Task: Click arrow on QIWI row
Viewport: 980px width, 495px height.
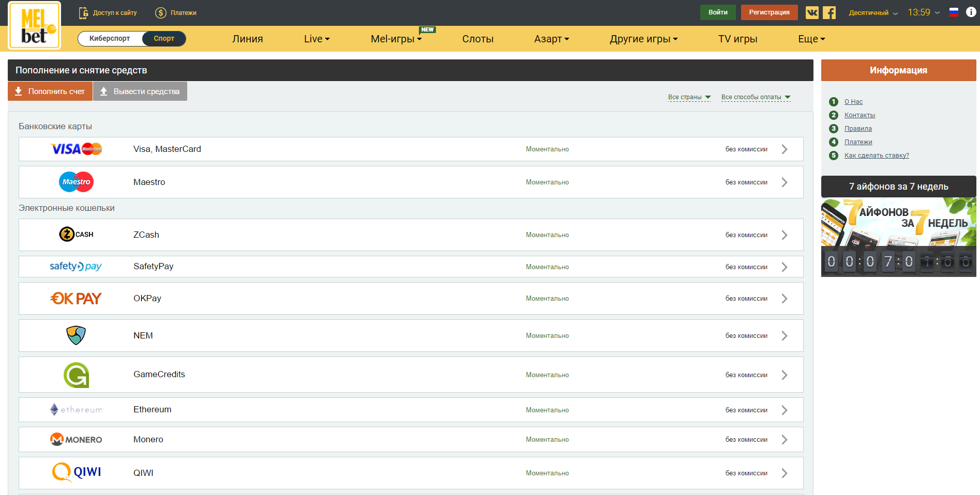Action: pos(785,473)
